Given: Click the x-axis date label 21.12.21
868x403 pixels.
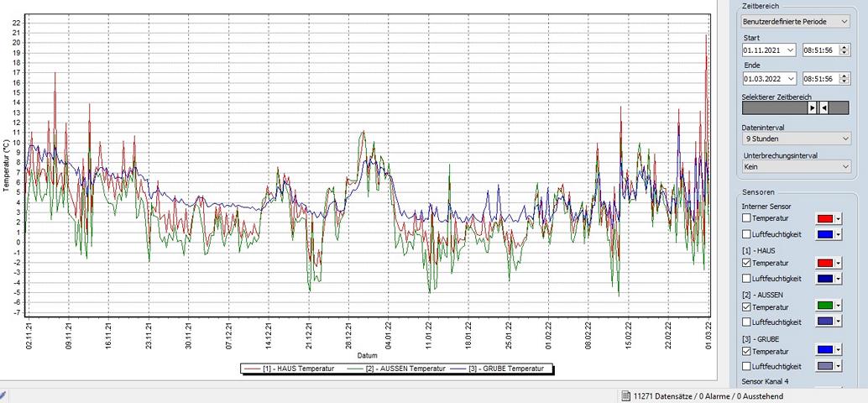Looking at the screenshot, I should click(x=309, y=335).
